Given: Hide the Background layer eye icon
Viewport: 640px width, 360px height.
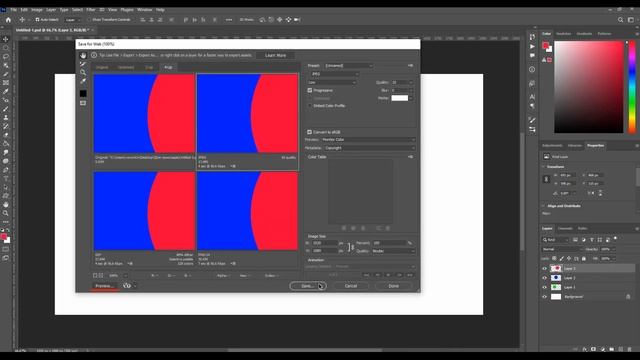Looking at the screenshot, I should point(544,297).
